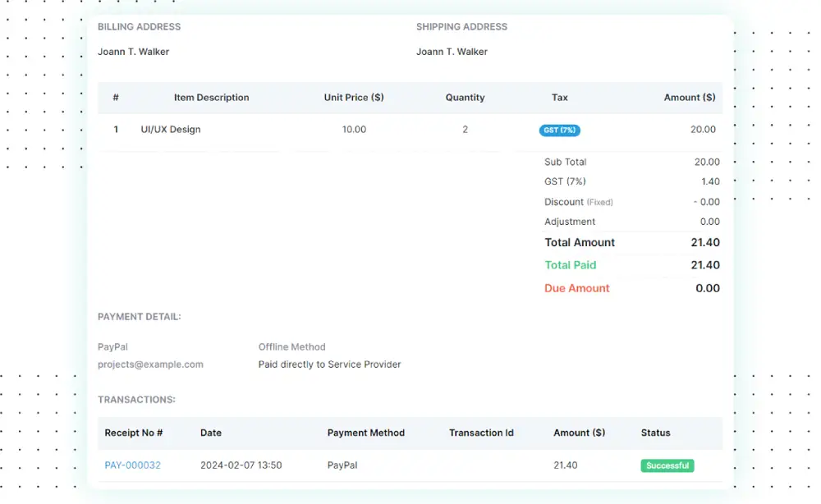This screenshot has width=821, height=504.
Task: Click the Total Amount value 21.40
Action: tap(705, 242)
